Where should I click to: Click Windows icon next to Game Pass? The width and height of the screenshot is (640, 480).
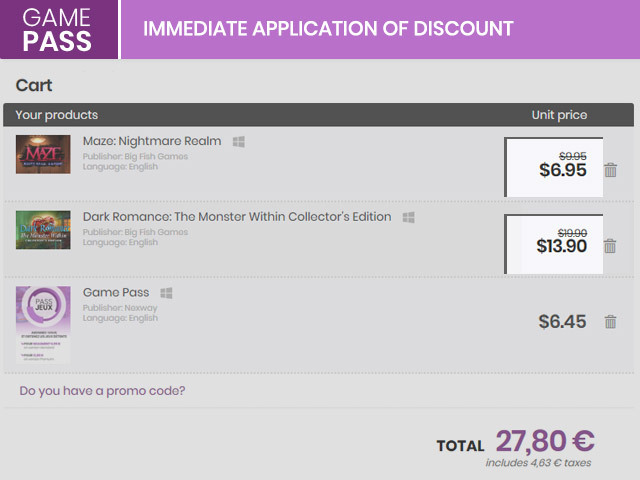(x=166, y=293)
